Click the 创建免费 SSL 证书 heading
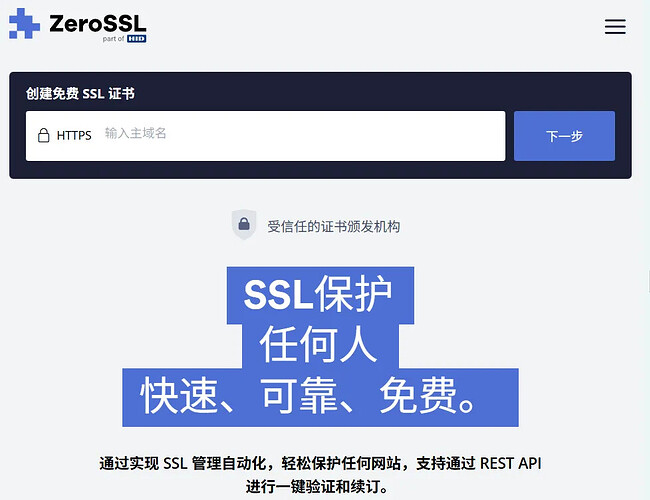 (x=80, y=93)
